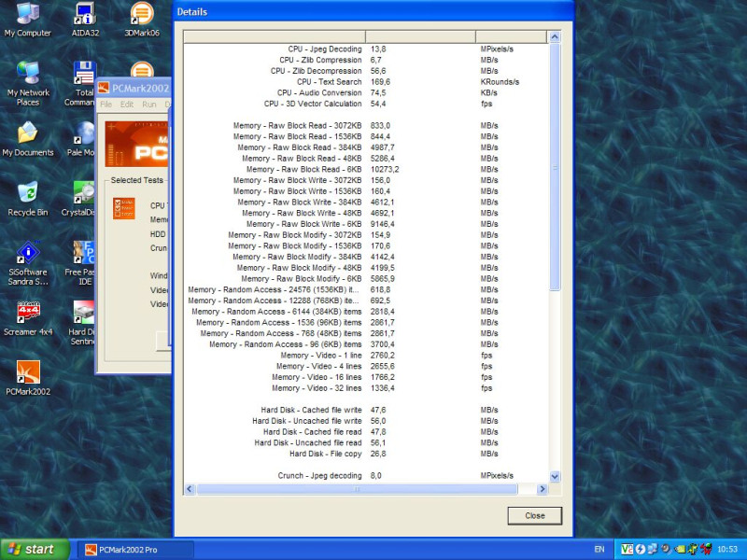Image resolution: width=747 pixels, height=560 pixels.
Task: Click the EN language indicator
Action: tap(599, 550)
